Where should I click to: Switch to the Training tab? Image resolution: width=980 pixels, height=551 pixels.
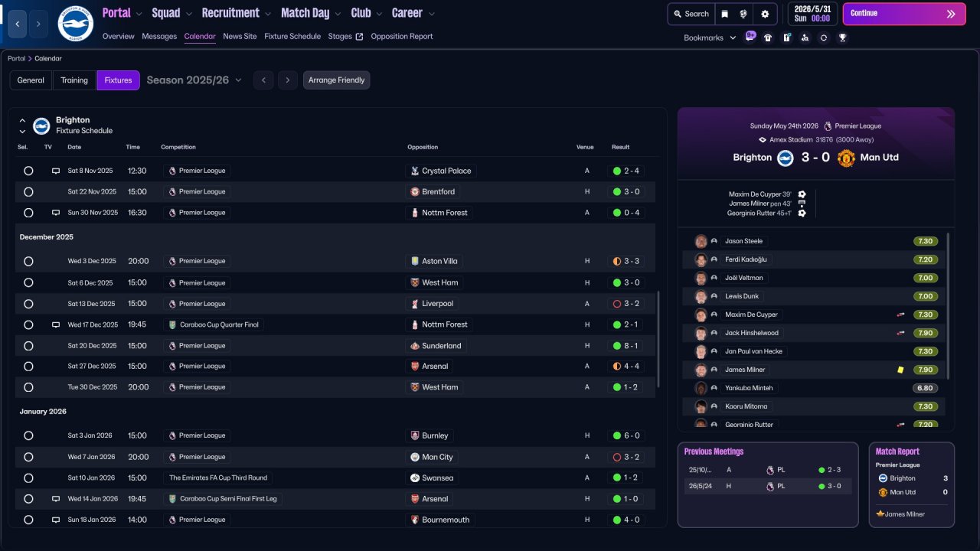pyautogui.click(x=74, y=80)
